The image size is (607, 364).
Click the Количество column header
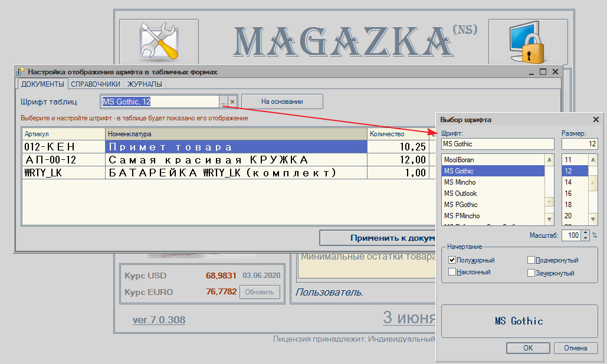398,134
